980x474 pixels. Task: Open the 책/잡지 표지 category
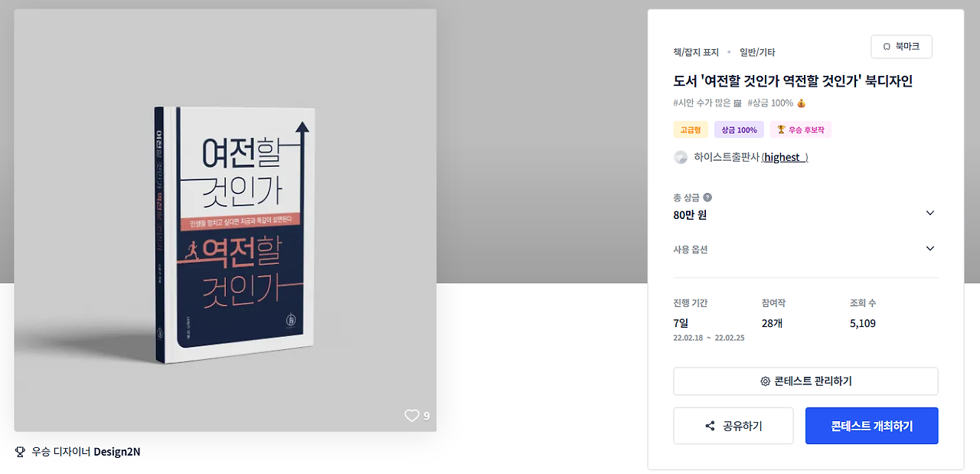point(696,53)
